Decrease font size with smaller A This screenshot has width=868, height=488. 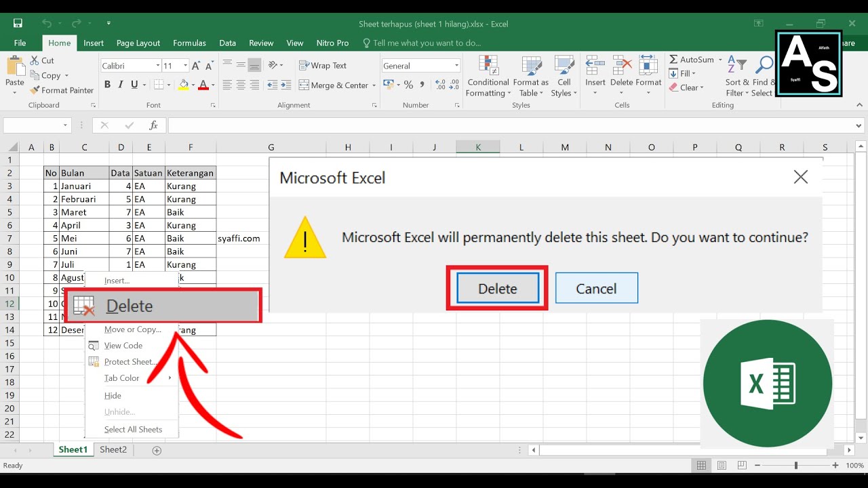tap(209, 66)
